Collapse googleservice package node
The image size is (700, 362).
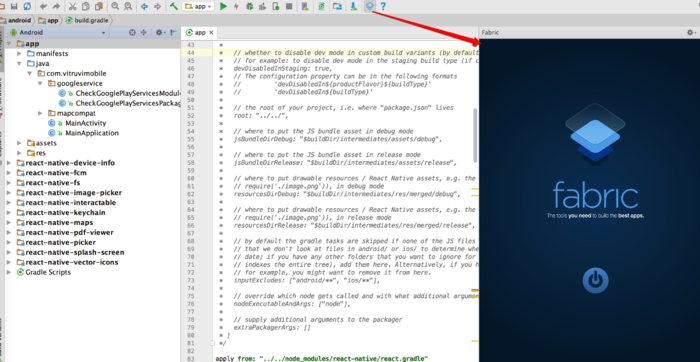click(40, 83)
